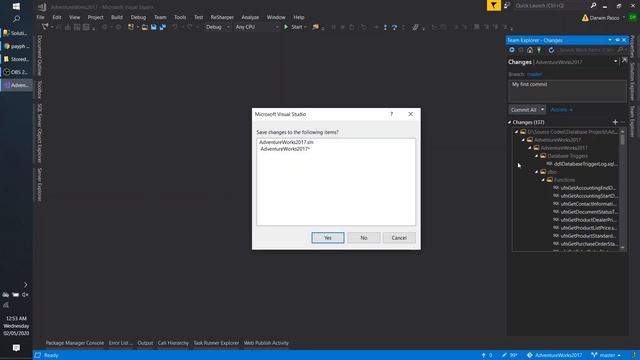Click the undock Changes page icon

624,60
